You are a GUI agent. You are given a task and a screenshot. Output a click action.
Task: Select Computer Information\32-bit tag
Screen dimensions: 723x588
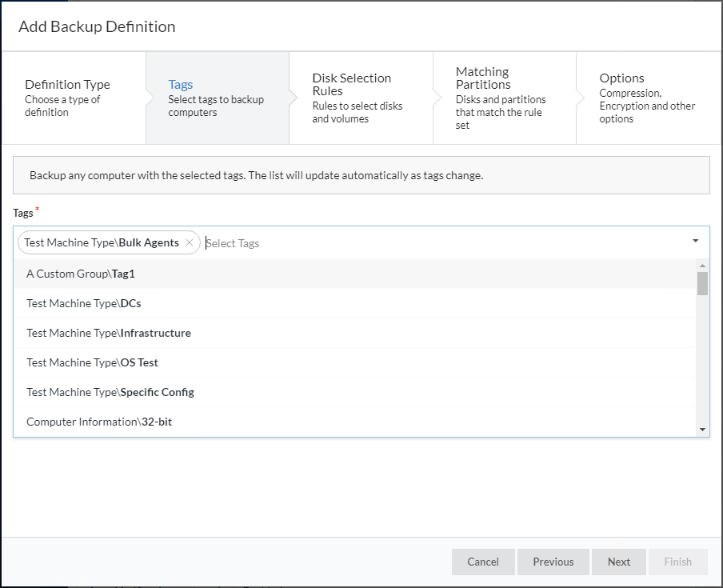99,422
